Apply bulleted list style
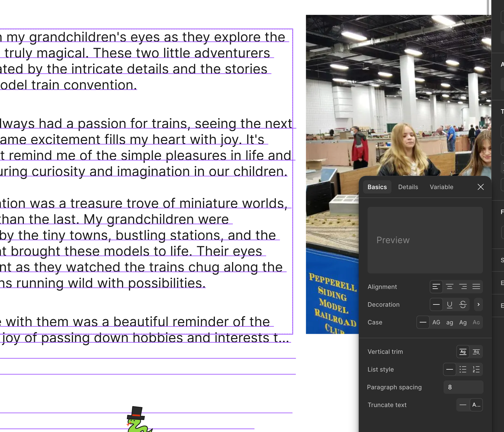 [463, 369]
